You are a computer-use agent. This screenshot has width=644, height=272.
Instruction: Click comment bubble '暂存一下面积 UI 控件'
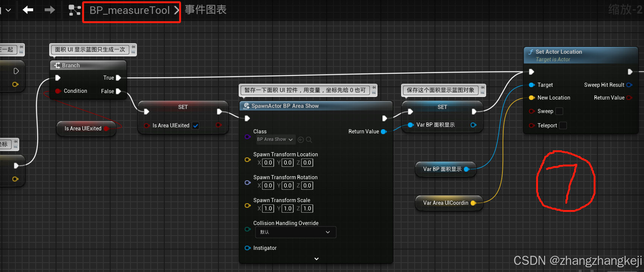point(305,90)
